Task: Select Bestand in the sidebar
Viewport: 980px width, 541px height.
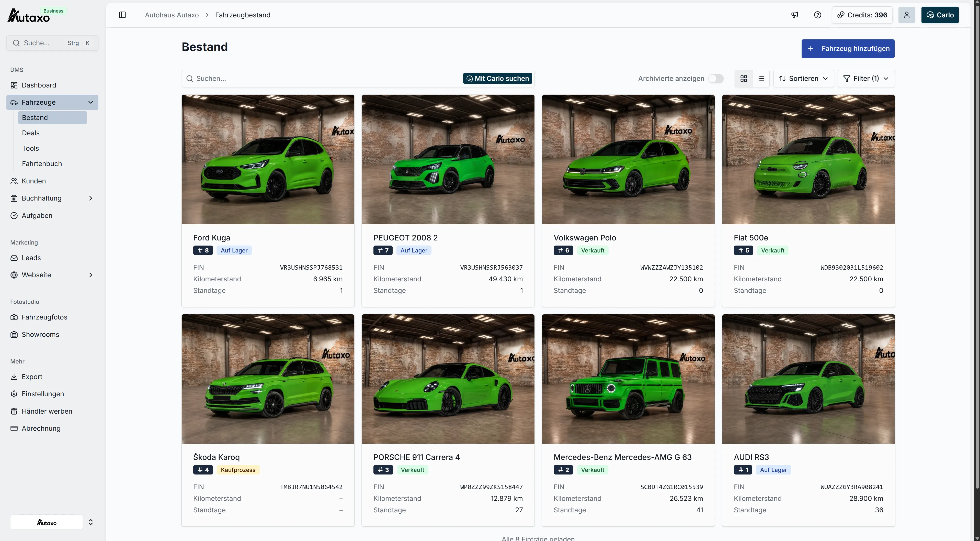Action: pos(52,118)
